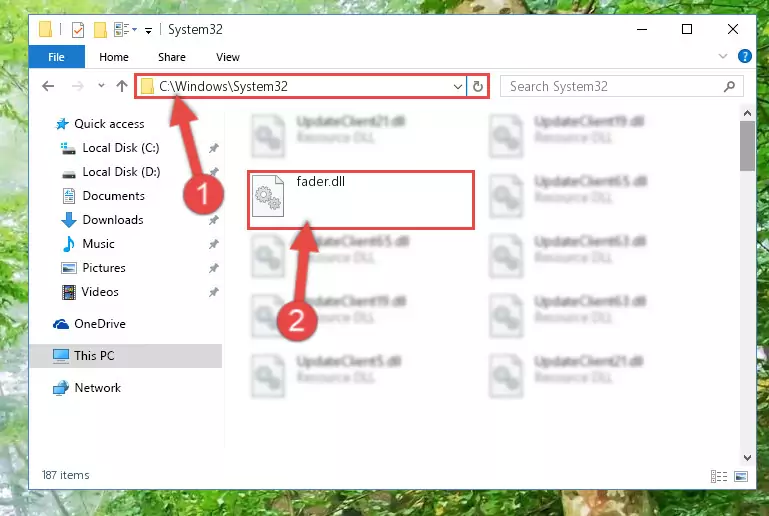The width and height of the screenshot is (769, 516).
Task: Click the pin icon beside Pictures
Action: (x=213, y=268)
